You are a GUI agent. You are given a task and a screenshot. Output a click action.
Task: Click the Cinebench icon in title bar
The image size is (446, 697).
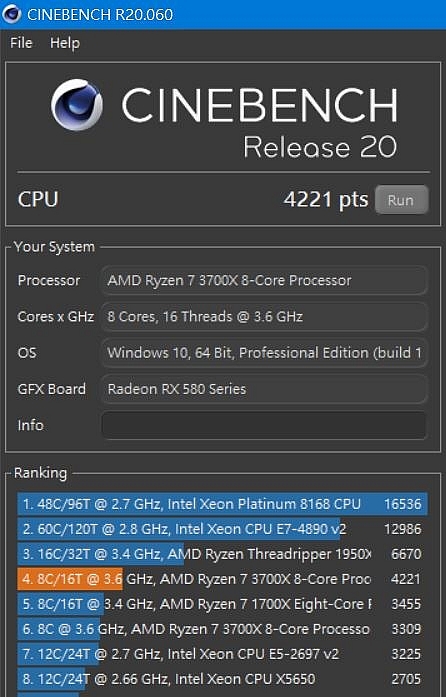click(x=12, y=14)
